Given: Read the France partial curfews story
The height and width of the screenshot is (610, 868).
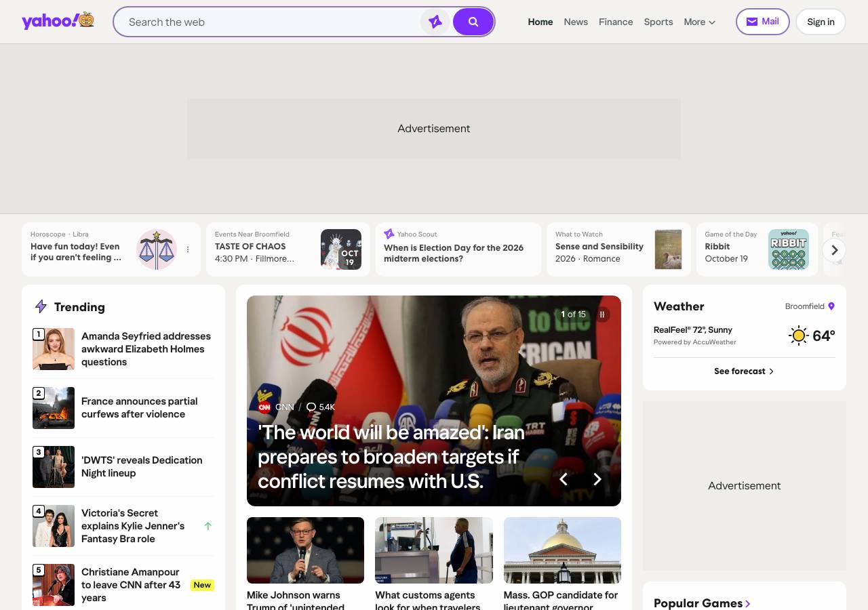Looking at the screenshot, I should coord(140,407).
